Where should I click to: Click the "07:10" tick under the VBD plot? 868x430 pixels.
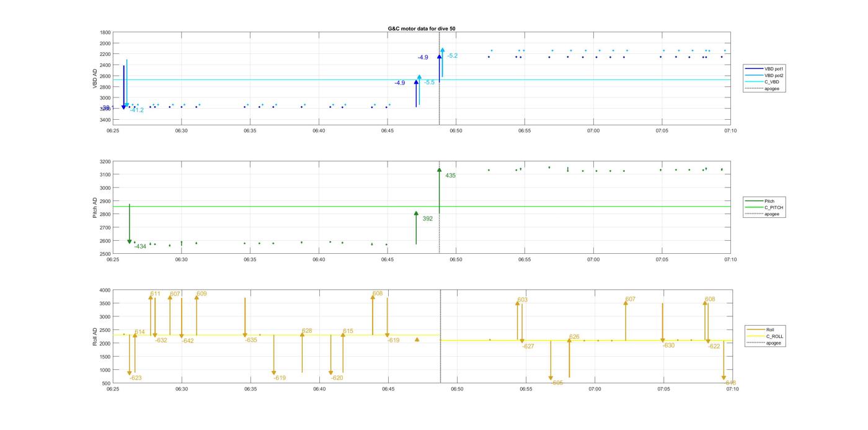[x=730, y=131]
